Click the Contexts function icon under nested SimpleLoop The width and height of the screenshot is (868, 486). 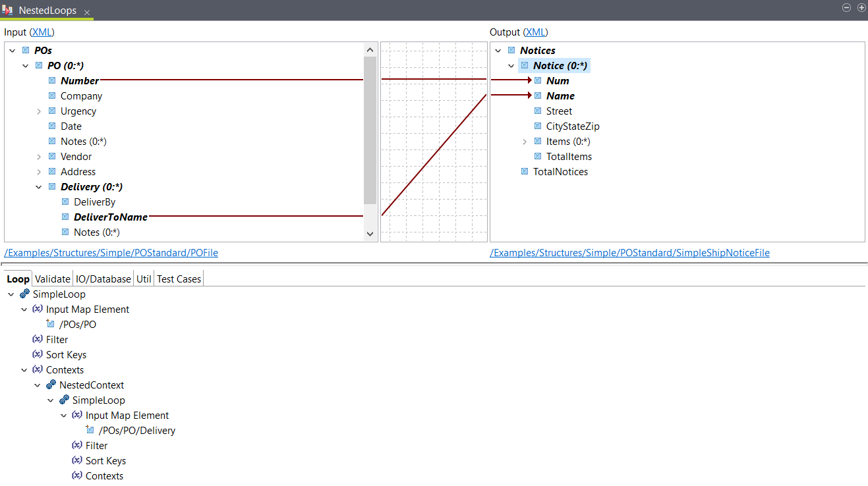pyautogui.click(x=77, y=475)
